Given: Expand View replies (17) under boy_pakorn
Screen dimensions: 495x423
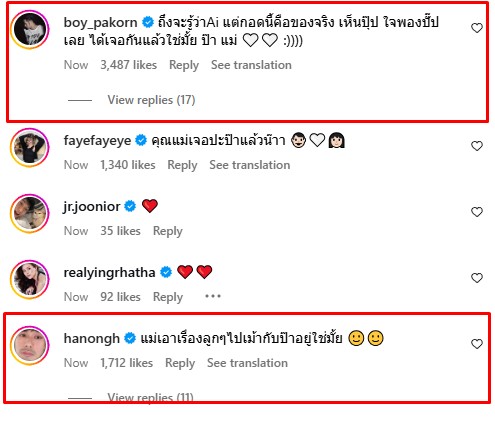Looking at the screenshot, I should (x=151, y=100).
